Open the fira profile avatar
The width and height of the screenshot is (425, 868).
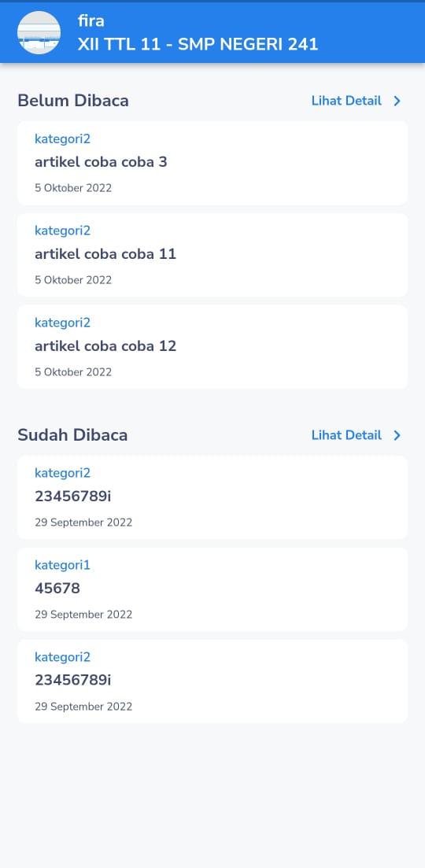tap(39, 33)
